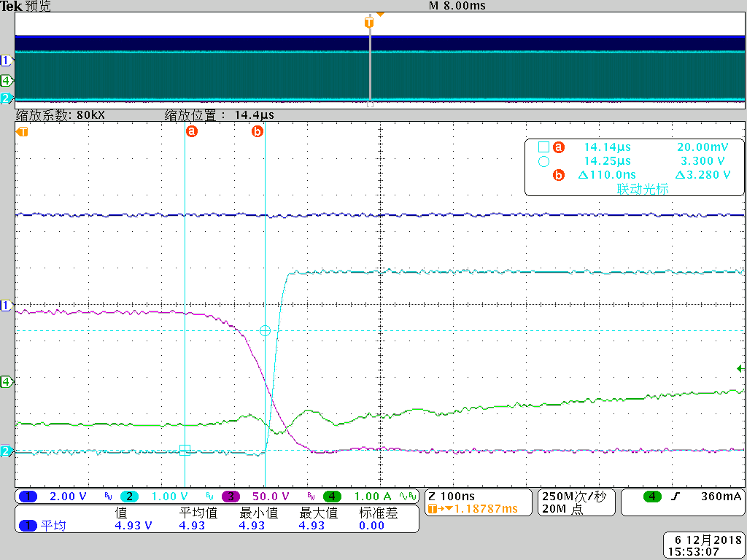
Task: Click the 1.00 A channel 4 scale readout
Action: point(373,497)
